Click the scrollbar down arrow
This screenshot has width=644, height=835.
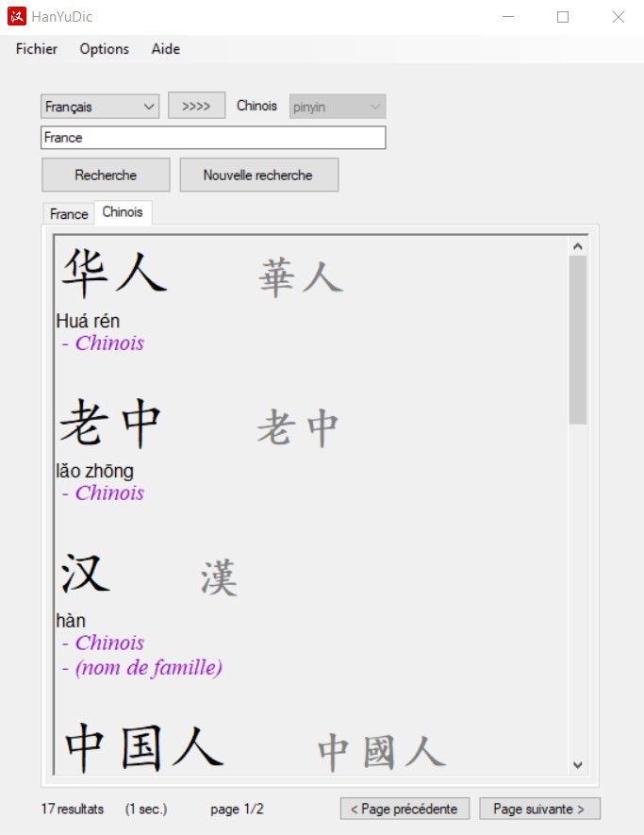pos(578,765)
